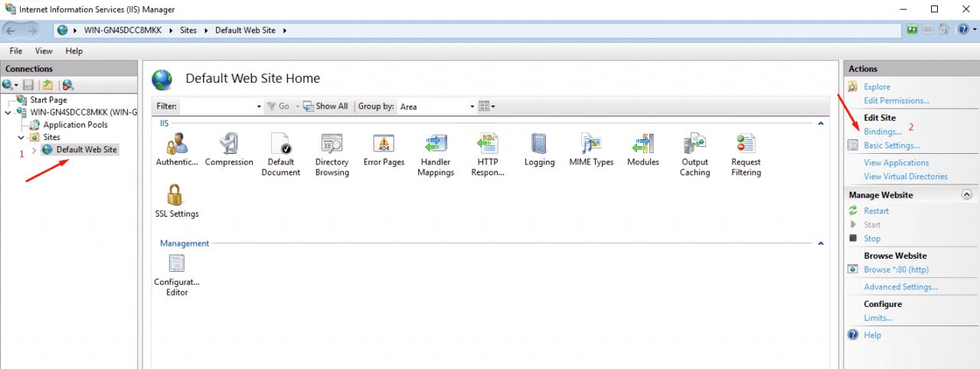Open the Request Filtering feature
980x369 pixels.
click(x=746, y=155)
